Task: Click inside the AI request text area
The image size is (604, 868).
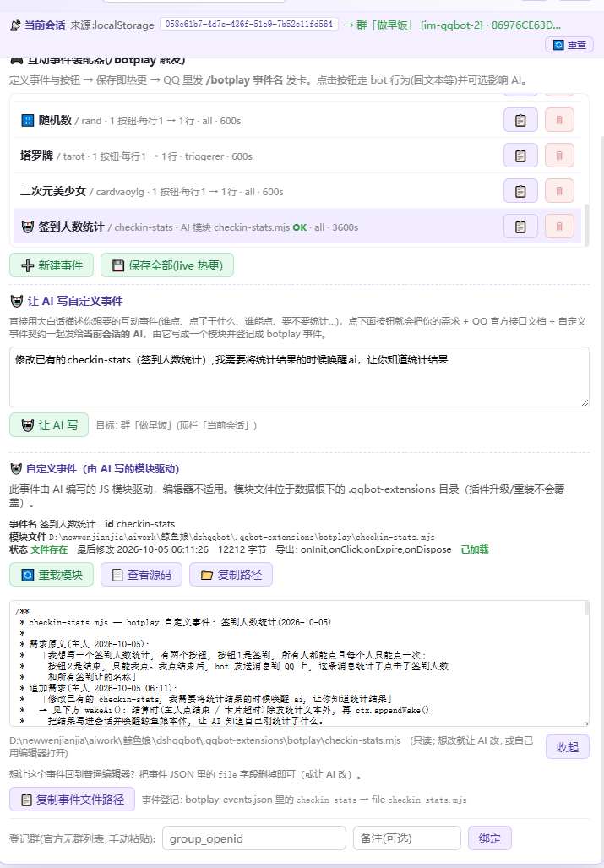Action: point(299,376)
